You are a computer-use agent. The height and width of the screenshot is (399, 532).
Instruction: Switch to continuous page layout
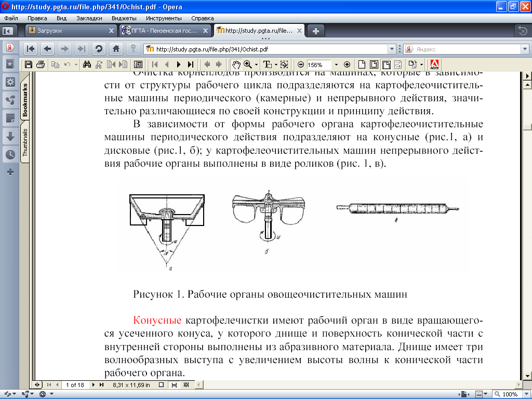pyautogui.click(x=175, y=385)
